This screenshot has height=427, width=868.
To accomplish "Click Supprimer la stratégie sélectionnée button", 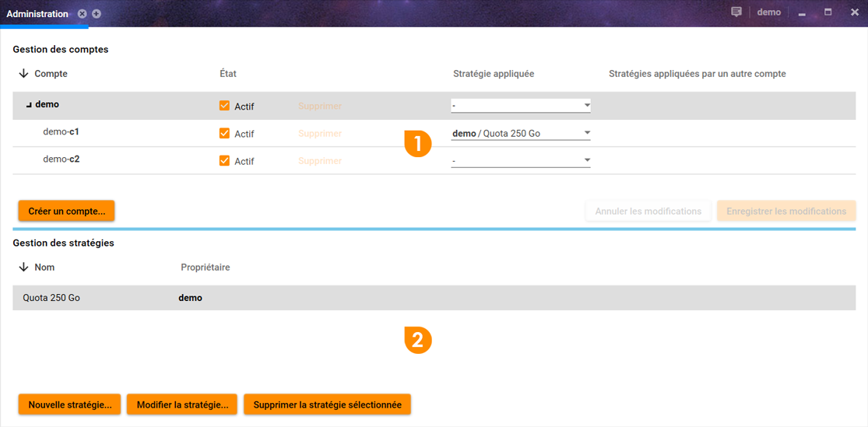I will click(x=327, y=404).
